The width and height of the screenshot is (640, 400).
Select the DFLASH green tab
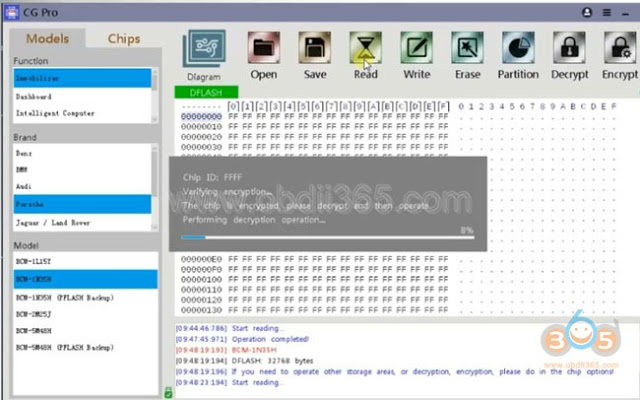(206, 93)
